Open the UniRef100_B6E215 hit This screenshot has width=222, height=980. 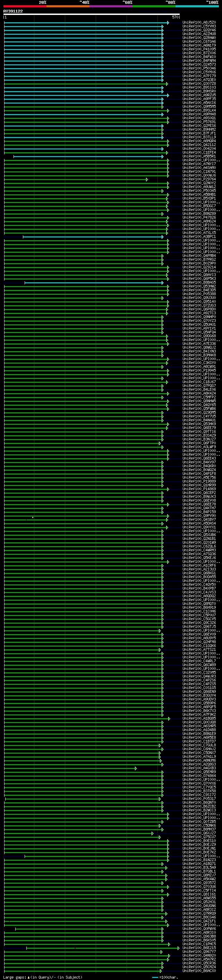pos(199,948)
